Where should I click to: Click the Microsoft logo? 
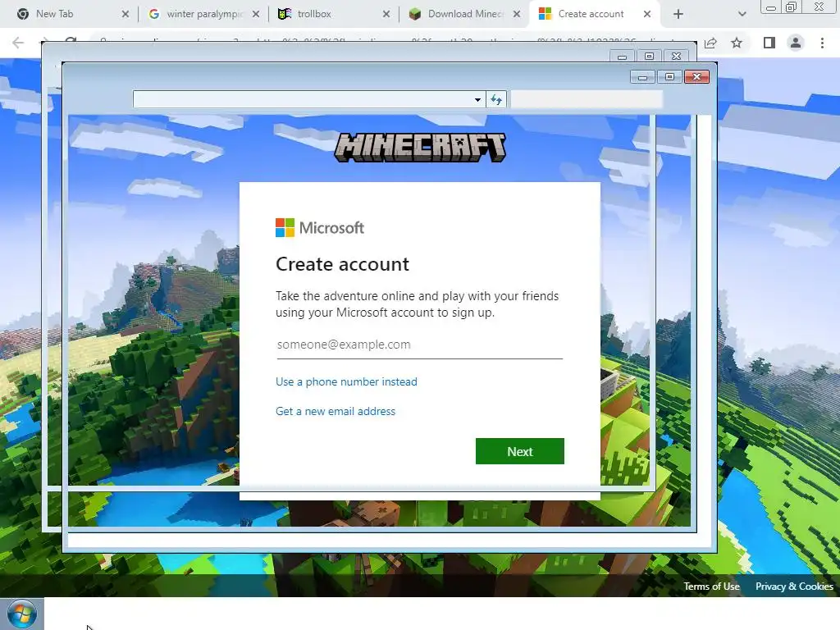[x=320, y=228]
